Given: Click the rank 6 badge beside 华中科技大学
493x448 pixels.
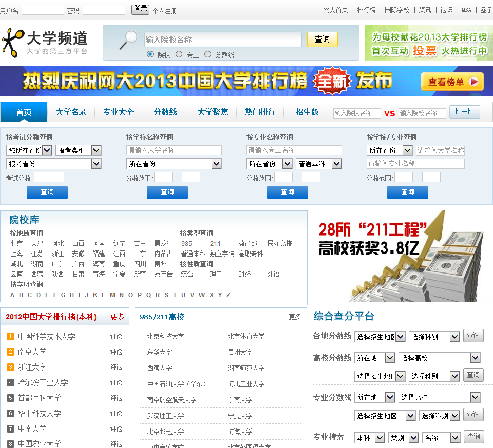Looking at the screenshot, I should point(10,414).
